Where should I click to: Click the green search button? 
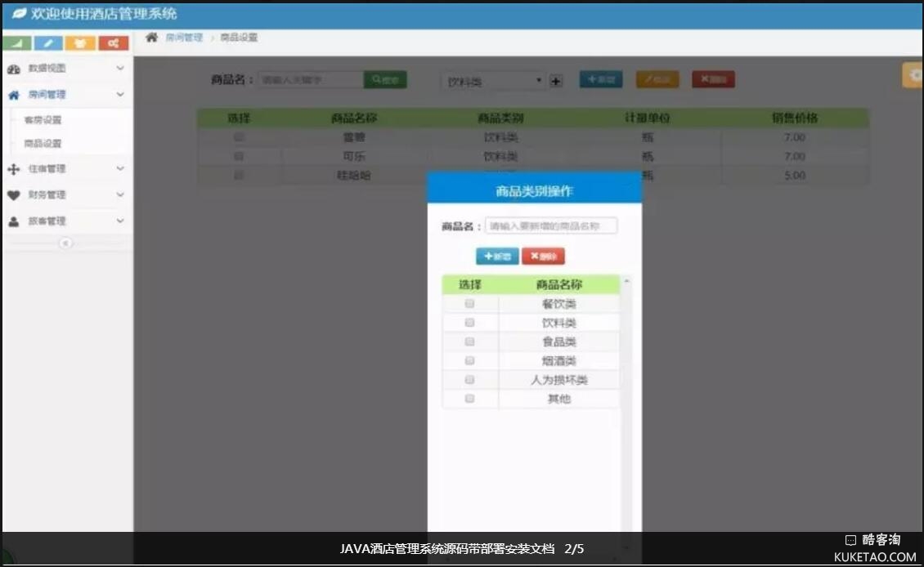tap(385, 79)
